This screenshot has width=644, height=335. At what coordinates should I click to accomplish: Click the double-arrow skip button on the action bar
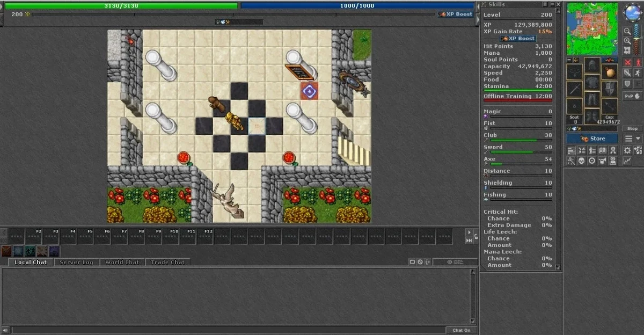click(x=469, y=241)
